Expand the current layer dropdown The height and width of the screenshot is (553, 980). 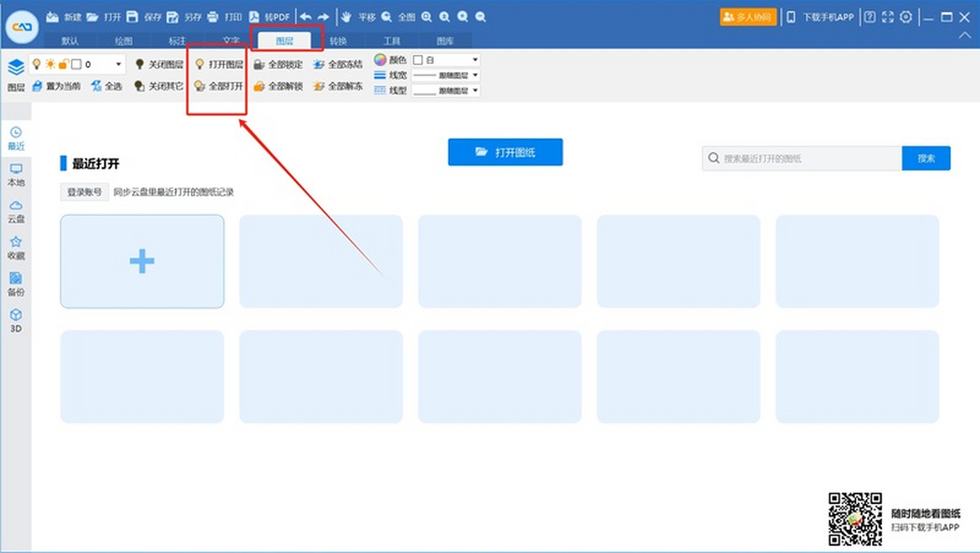pyautogui.click(x=118, y=65)
